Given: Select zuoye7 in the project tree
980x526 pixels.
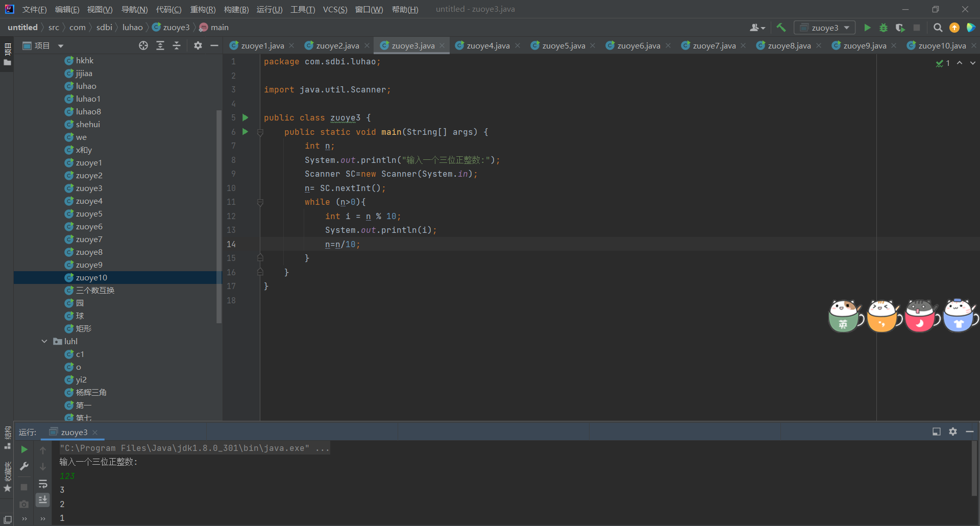Looking at the screenshot, I should coord(89,239).
